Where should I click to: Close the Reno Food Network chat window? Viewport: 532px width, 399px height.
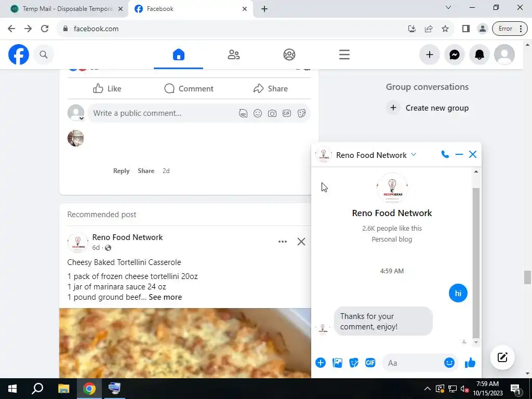tap(473, 155)
